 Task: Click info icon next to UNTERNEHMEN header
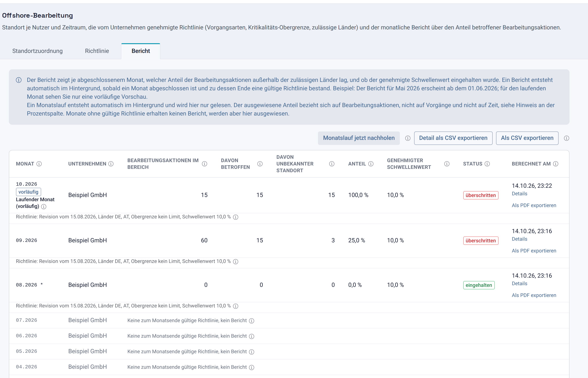(111, 164)
